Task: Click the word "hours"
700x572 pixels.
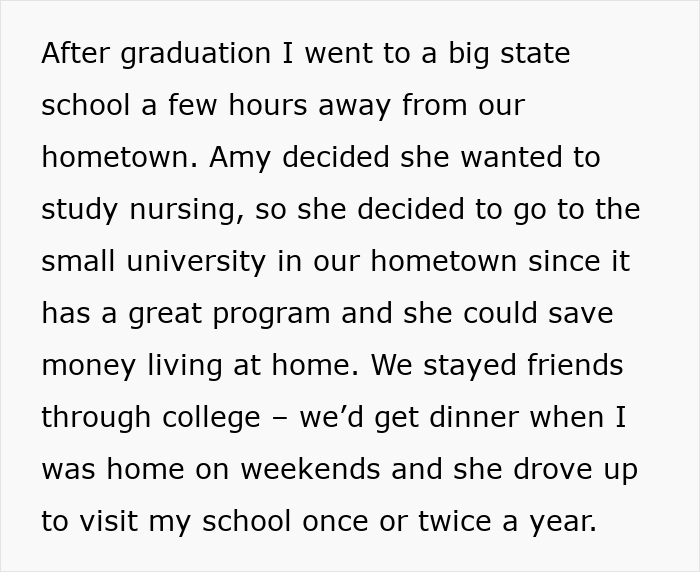Action: [x=276, y=106]
